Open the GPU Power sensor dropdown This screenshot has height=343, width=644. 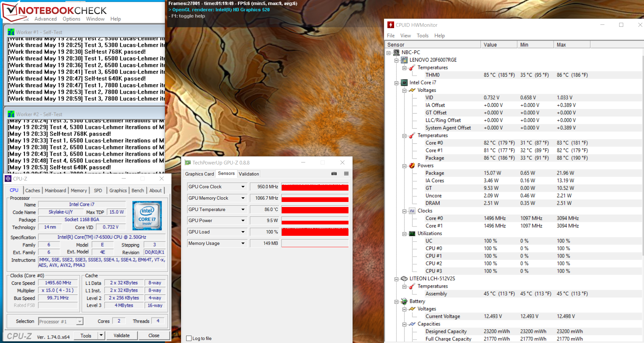coord(243,221)
